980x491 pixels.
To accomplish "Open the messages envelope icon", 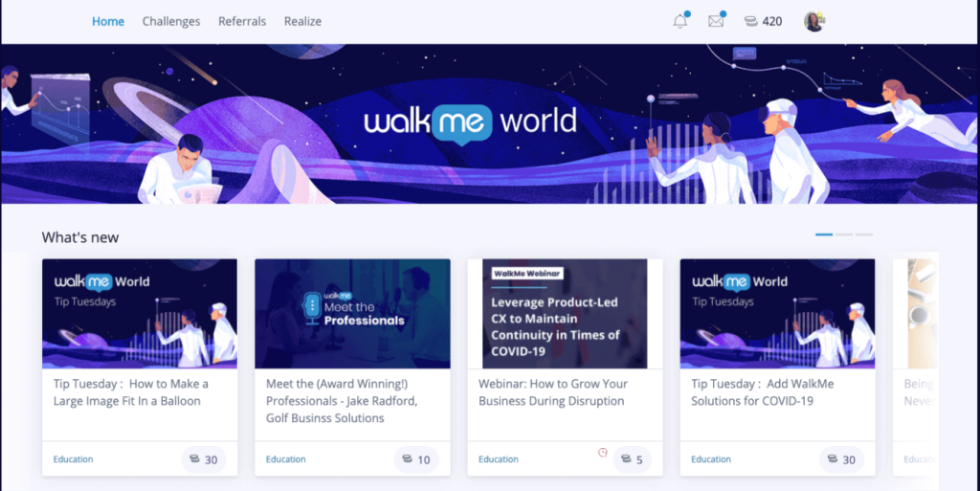I will pos(716,21).
